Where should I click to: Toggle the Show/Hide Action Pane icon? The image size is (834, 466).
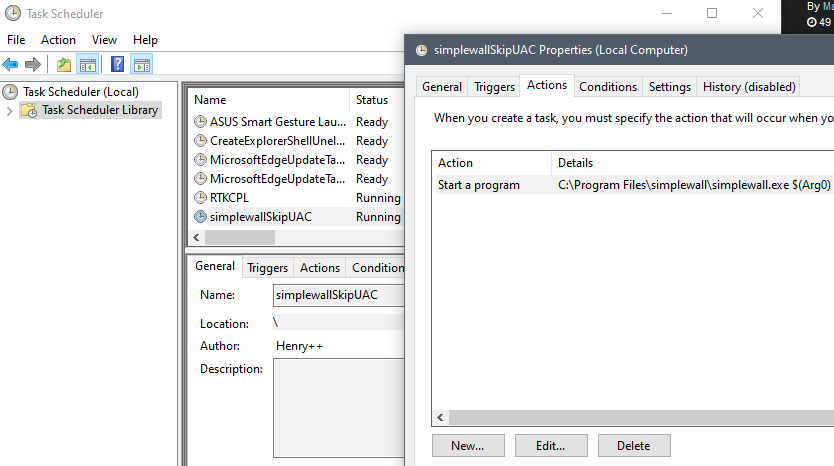pos(142,65)
